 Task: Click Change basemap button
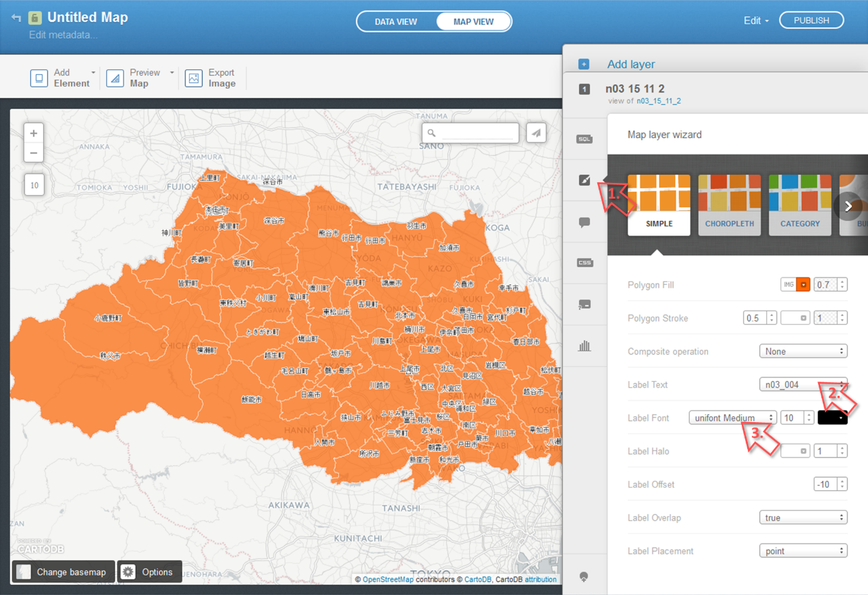[x=63, y=572]
